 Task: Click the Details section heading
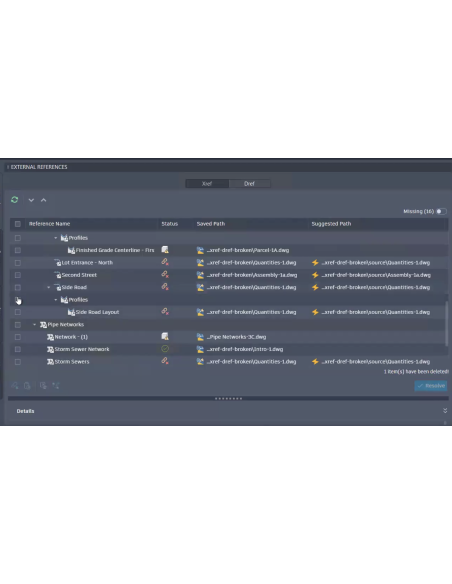pos(25,411)
